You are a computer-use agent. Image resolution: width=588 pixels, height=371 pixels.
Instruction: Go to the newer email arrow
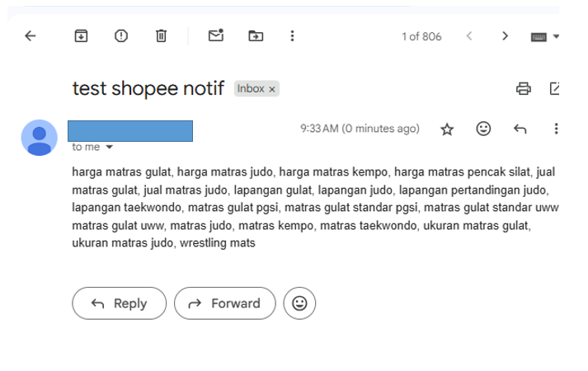click(x=469, y=36)
